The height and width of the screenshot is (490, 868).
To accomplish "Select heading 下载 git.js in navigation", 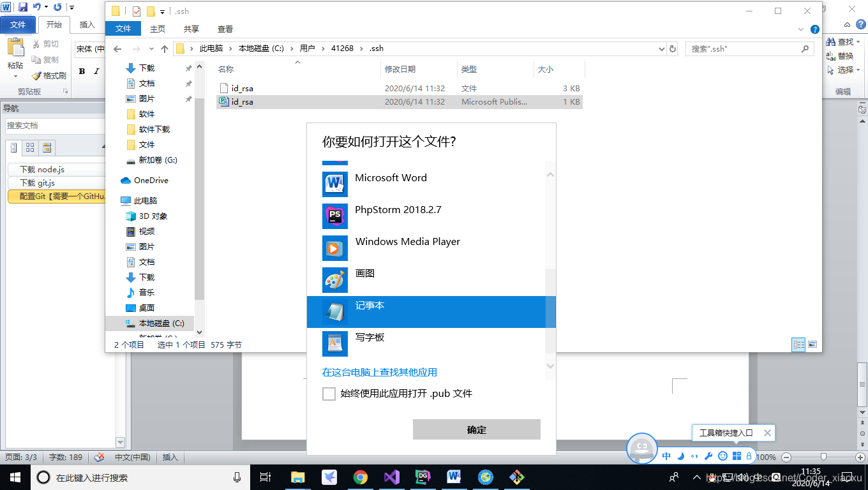I will 56,183.
